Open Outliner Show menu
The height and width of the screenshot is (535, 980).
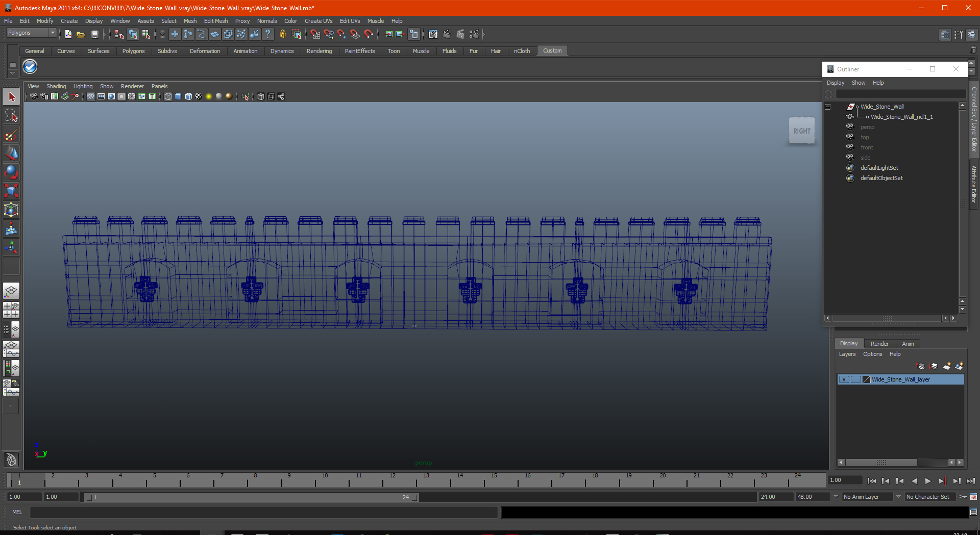(x=859, y=83)
